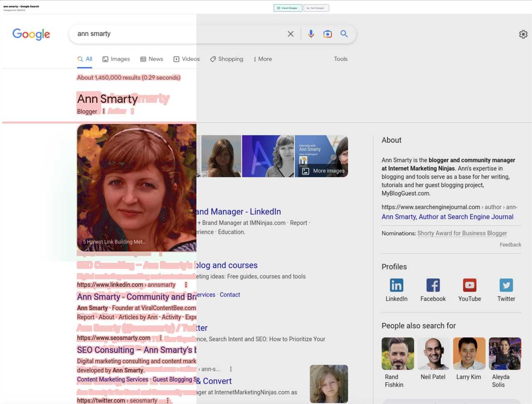
Task: Follow the Contact sitelink
Action: pos(230,294)
